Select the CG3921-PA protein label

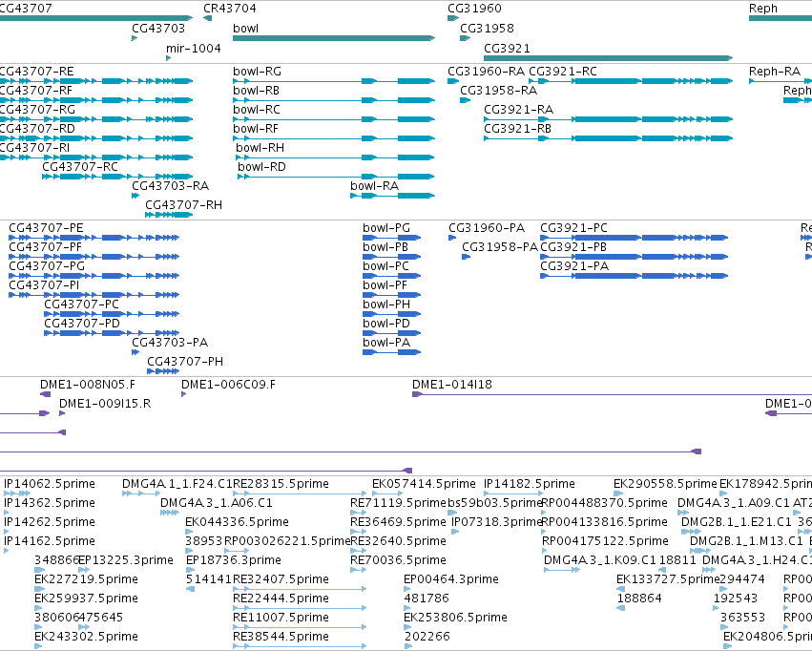[x=574, y=266]
